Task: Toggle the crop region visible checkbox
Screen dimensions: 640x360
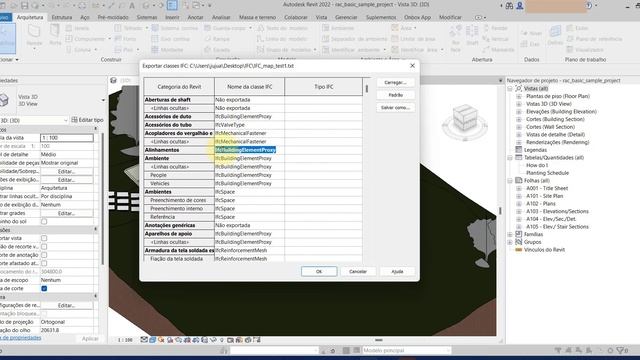Action: coord(44,247)
